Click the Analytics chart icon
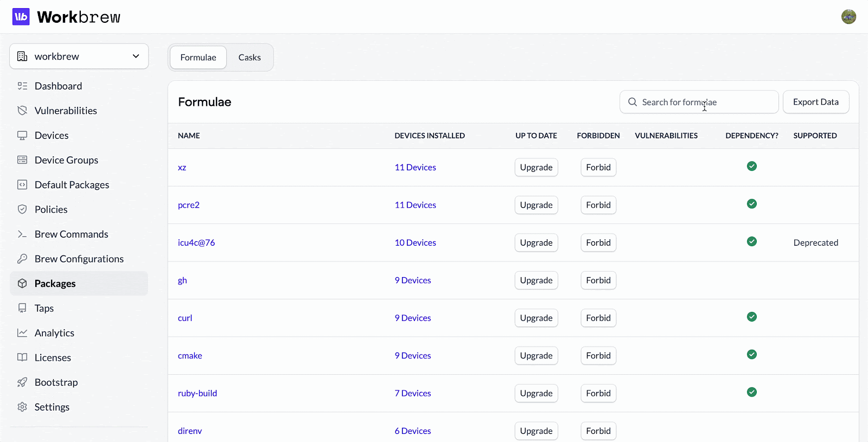868x442 pixels. coord(22,333)
